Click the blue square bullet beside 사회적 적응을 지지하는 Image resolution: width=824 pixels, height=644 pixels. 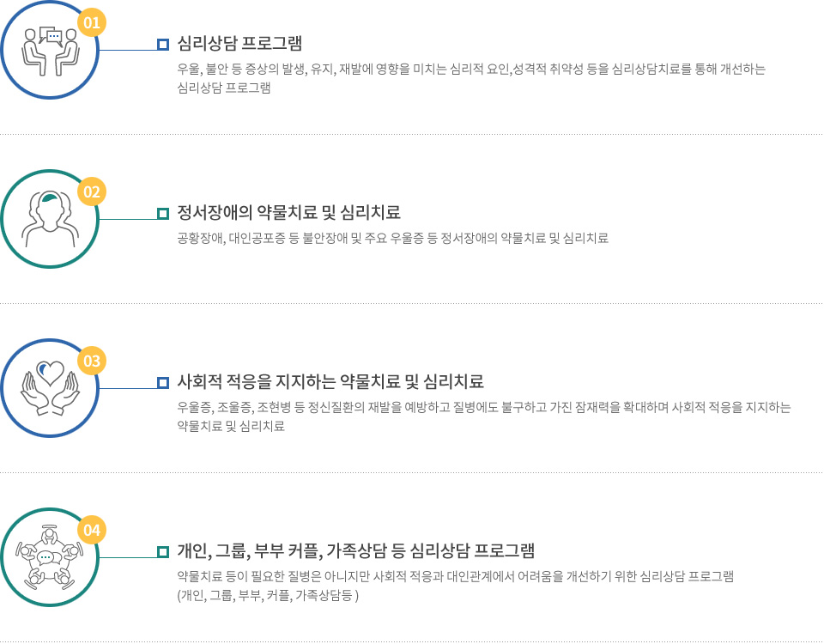pyautogui.click(x=163, y=383)
